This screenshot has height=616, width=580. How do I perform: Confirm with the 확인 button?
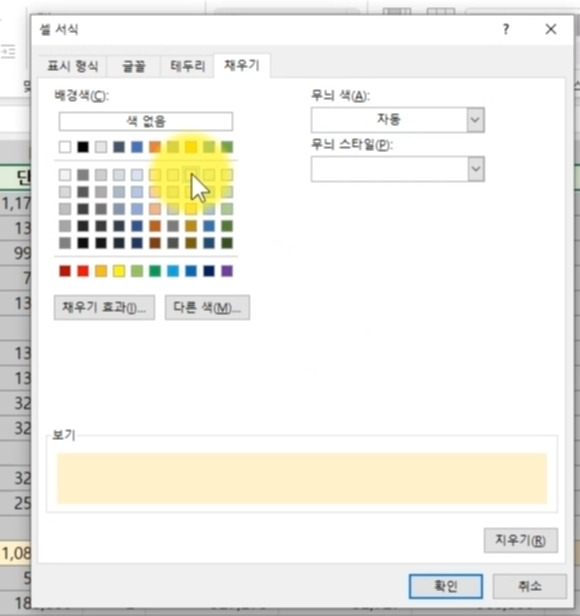click(x=446, y=586)
